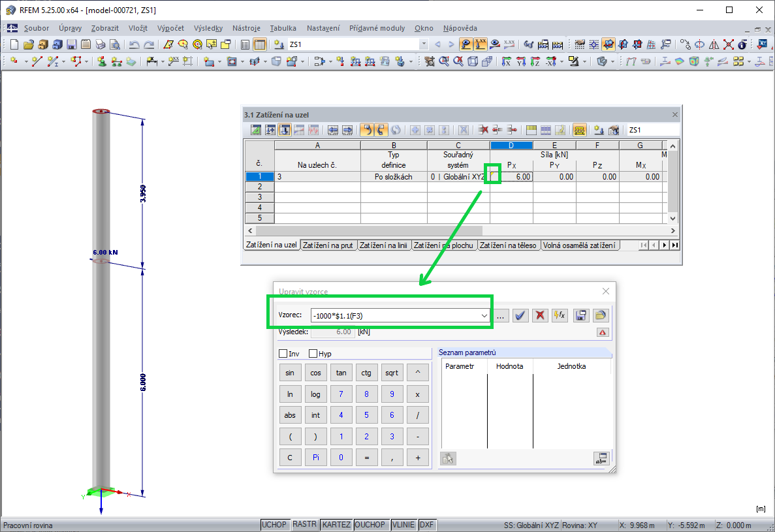Switch to Zatížení na prut tab
Screen dimensions: 775x532
click(x=328, y=245)
